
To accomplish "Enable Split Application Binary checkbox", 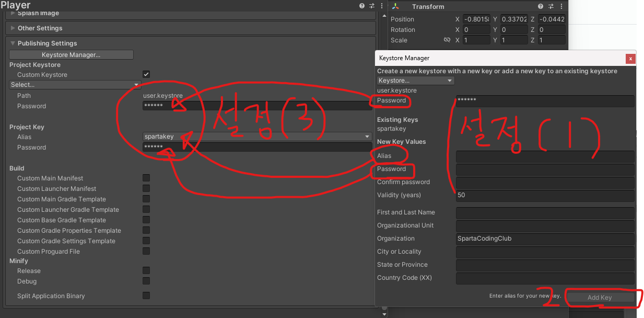I will click(x=146, y=296).
